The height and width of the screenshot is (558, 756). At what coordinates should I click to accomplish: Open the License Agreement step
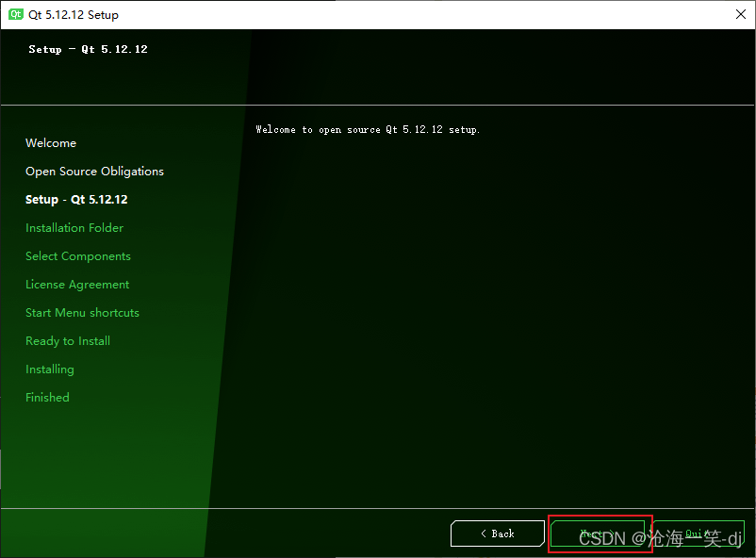pyautogui.click(x=77, y=284)
